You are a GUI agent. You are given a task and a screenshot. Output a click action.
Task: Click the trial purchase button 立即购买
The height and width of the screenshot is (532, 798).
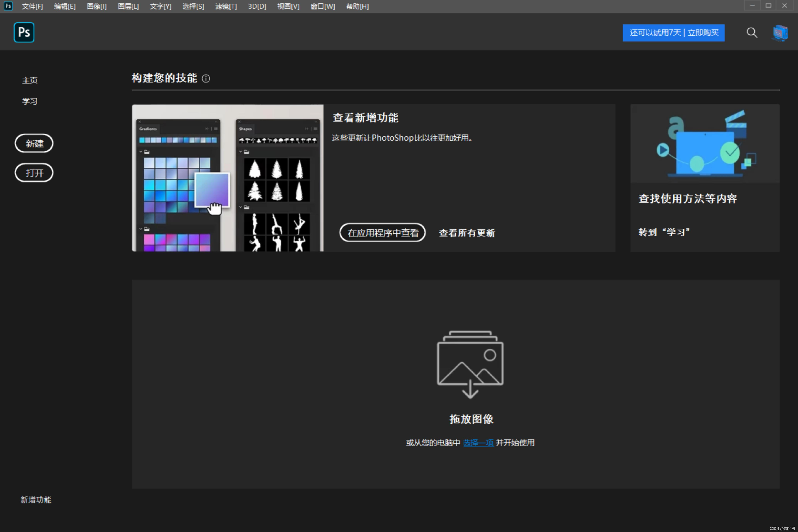[673, 33]
